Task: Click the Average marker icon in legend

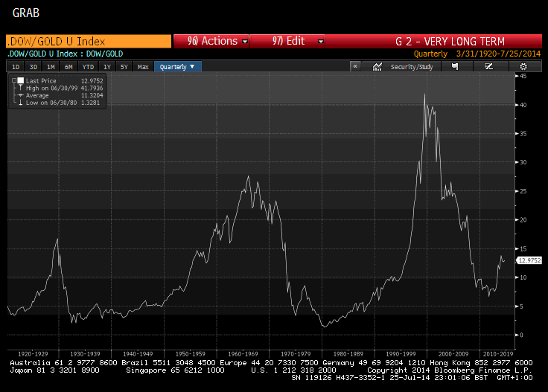Action: coord(21,95)
